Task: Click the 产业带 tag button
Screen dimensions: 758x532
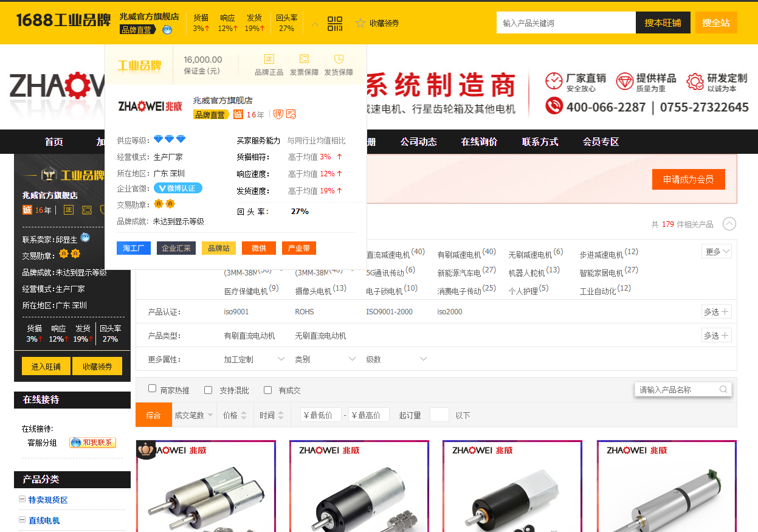Action: coord(299,248)
